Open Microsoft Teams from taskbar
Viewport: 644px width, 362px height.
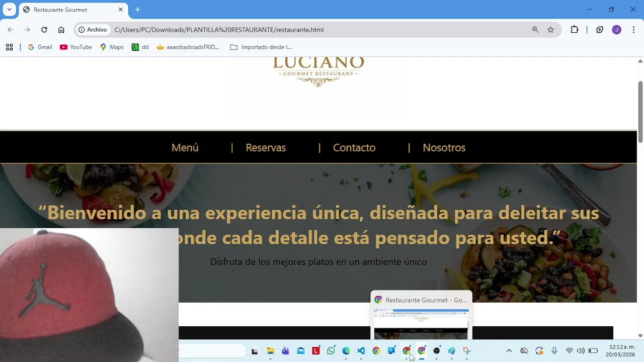click(x=285, y=351)
